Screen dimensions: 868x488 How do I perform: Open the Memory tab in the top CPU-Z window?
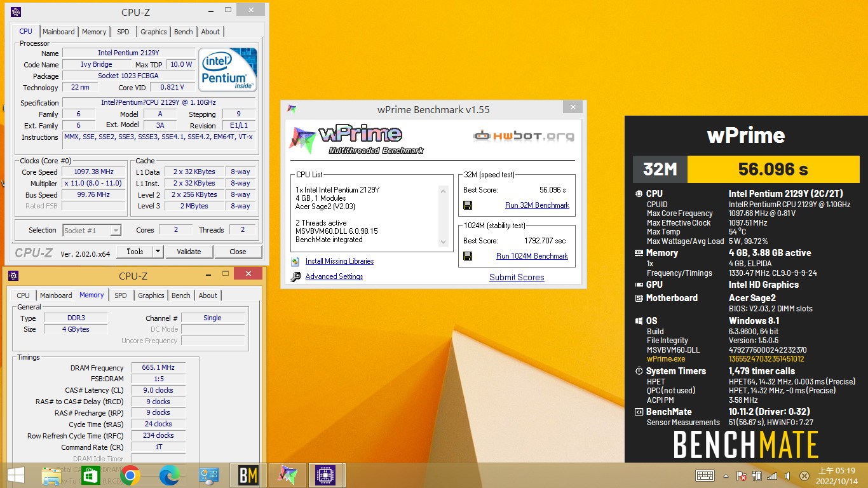coord(94,32)
